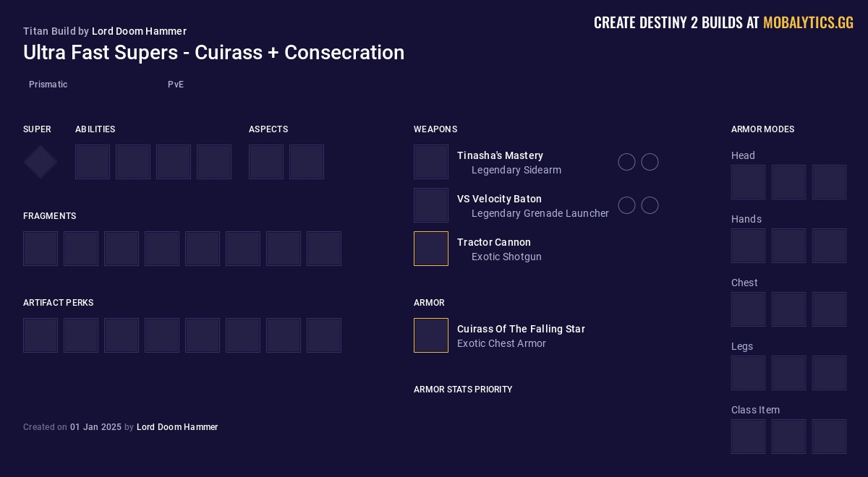Click the first Fragments slot icon
868x477 pixels.
click(x=41, y=249)
